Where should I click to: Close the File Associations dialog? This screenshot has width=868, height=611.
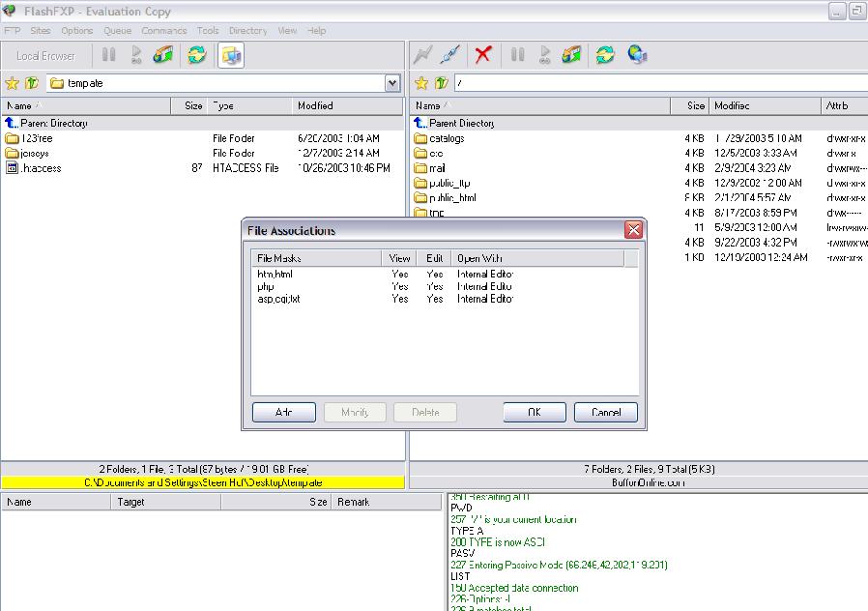633,230
